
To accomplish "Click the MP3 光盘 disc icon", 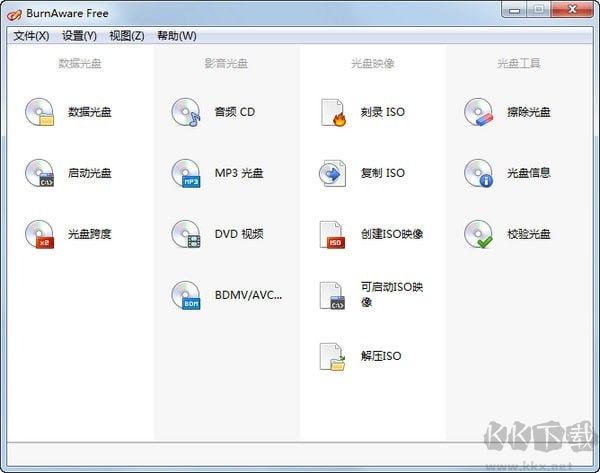I will click(186, 173).
